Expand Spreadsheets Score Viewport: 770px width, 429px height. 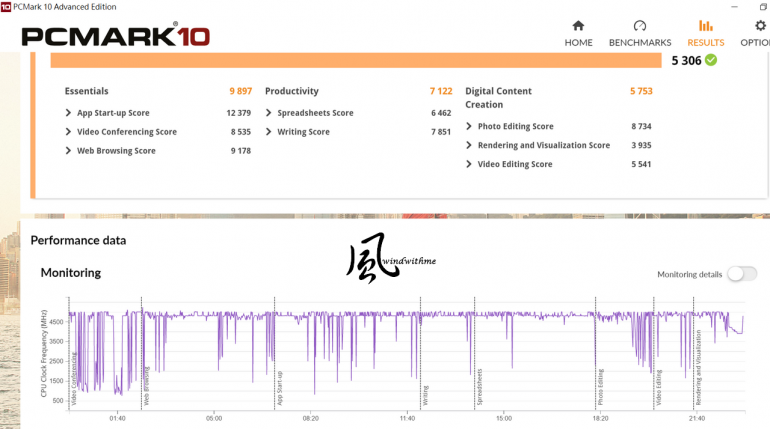point(269,113)
